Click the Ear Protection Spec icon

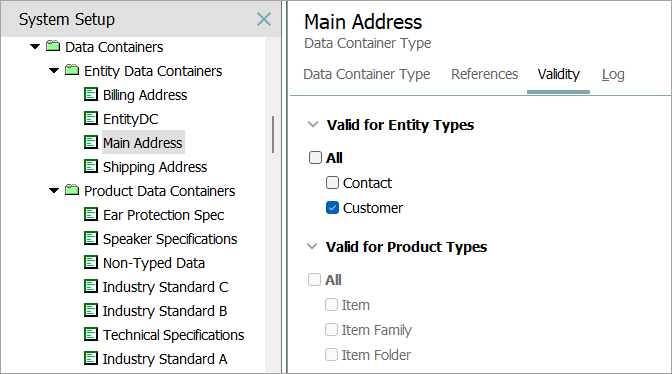(90, 214)
